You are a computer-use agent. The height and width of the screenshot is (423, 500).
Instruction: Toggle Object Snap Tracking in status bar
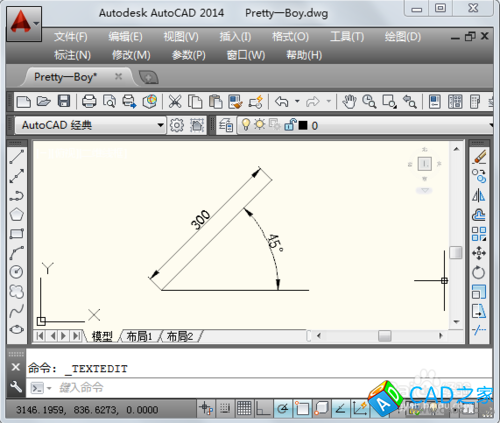(341, 409)
